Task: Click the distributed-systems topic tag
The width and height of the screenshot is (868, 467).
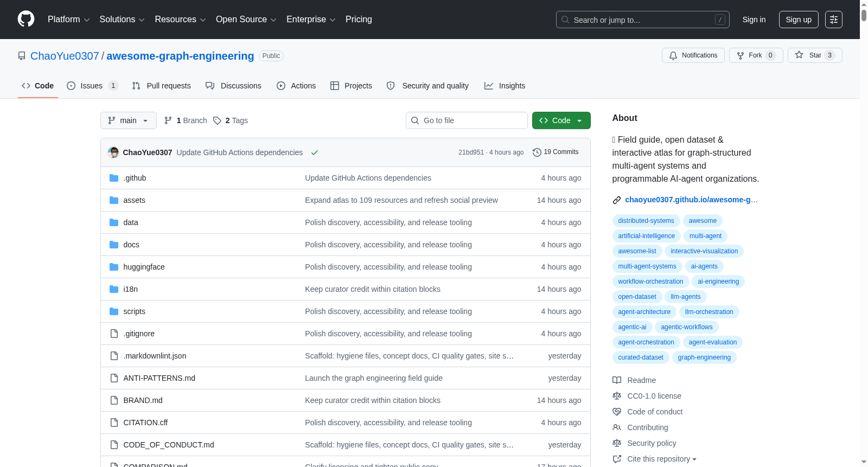Action: tap(646, 221)
